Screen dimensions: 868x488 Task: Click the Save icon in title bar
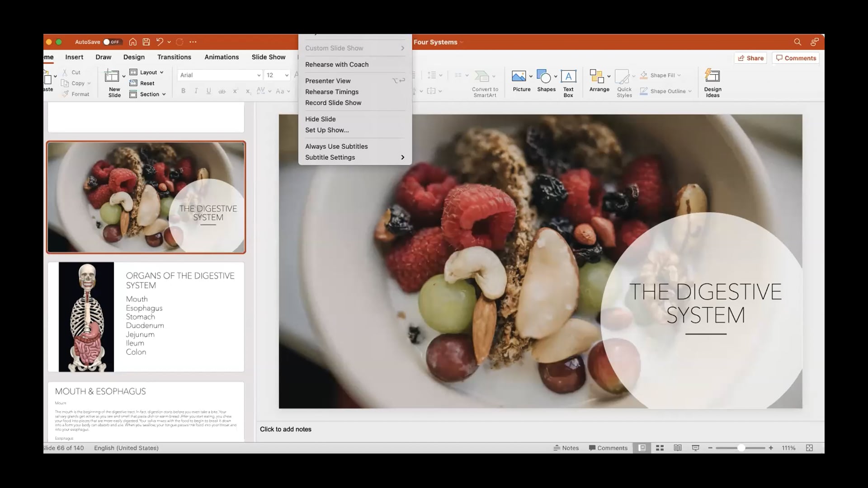coord(146,42)
